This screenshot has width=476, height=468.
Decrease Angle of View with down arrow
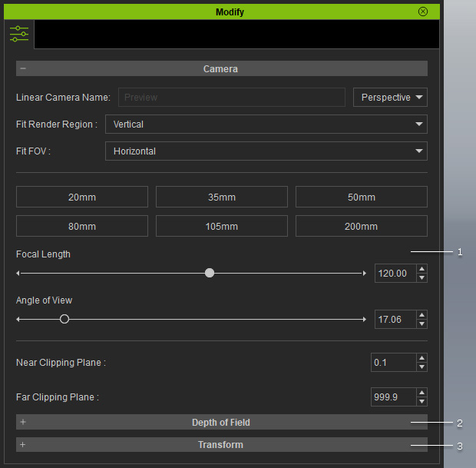point(421,324)
